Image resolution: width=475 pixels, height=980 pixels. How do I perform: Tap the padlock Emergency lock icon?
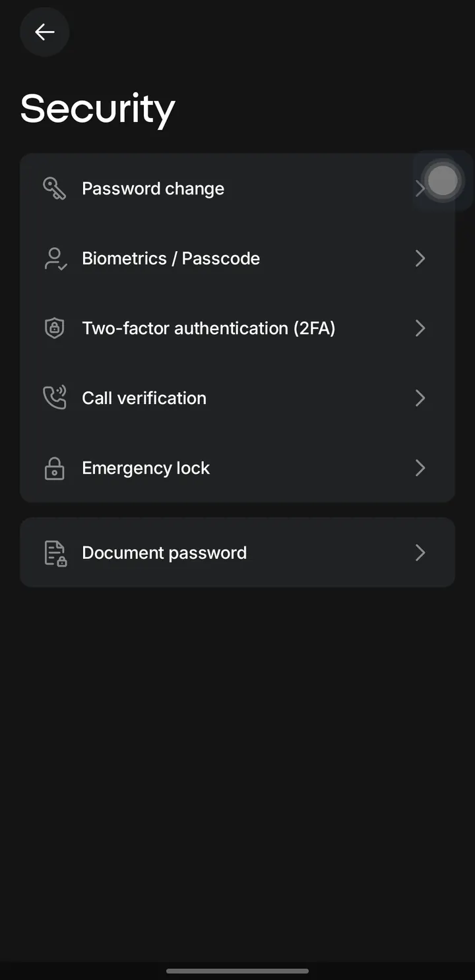[x=54, y=468]
